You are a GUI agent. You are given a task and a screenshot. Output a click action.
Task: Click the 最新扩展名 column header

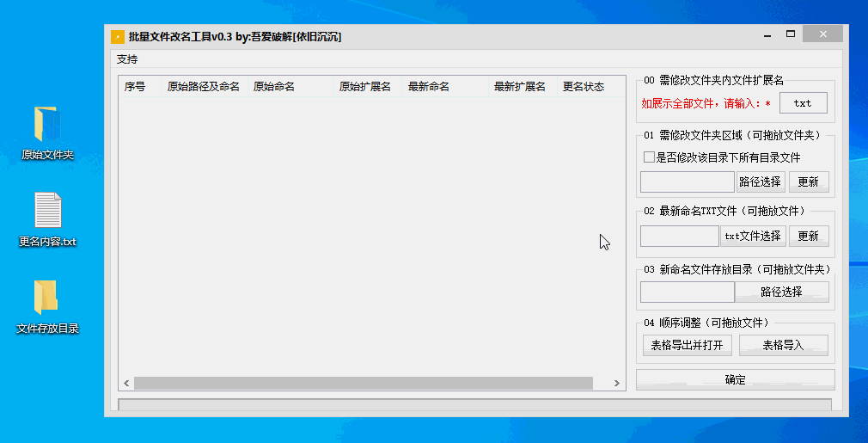[x=523, y=87]
